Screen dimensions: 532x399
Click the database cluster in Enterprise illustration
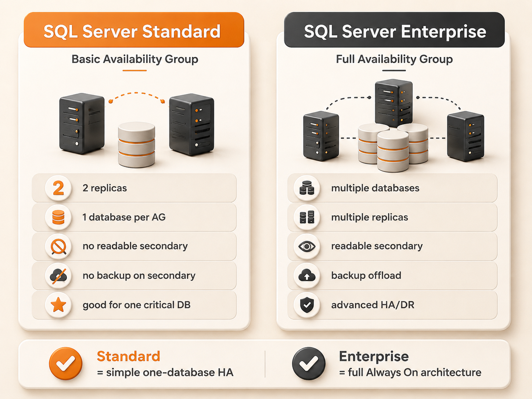393,148
